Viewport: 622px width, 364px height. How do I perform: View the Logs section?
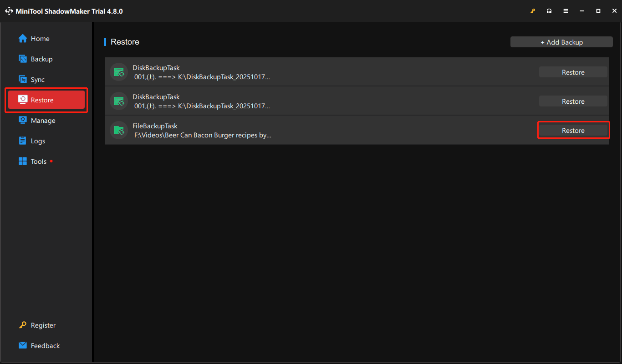click(38, 141)
